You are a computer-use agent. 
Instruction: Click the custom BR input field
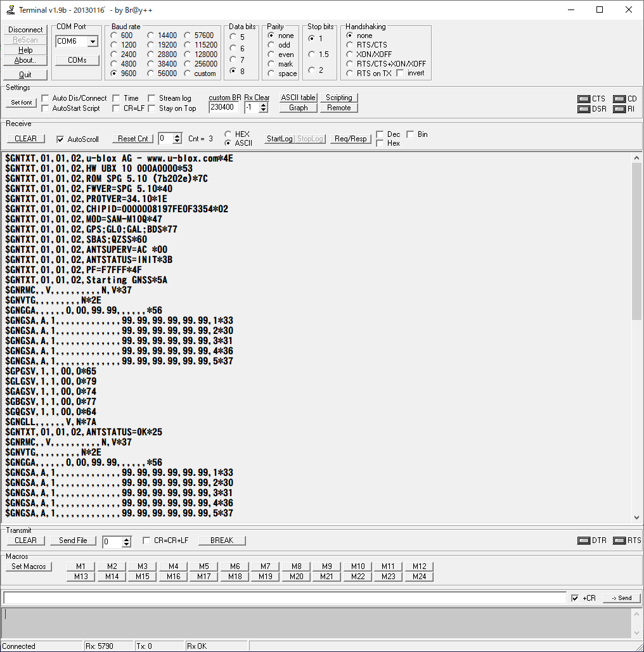[223, 107]
